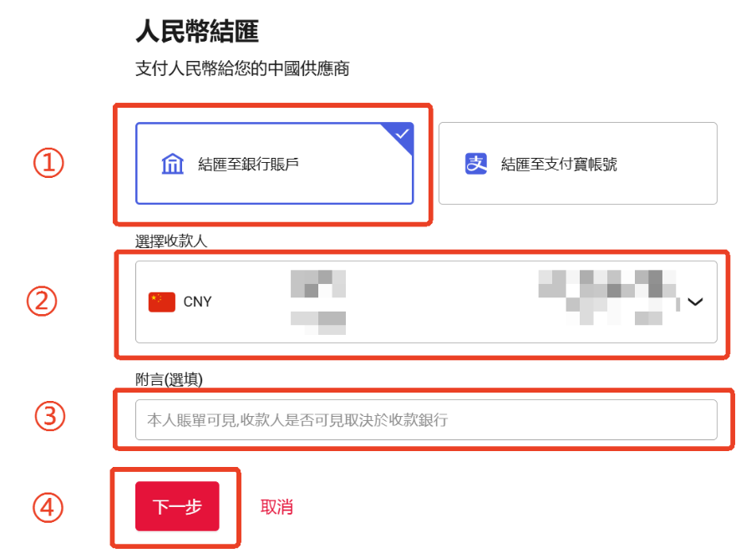Click the blurred account number in the selector

tap(608, 297)
